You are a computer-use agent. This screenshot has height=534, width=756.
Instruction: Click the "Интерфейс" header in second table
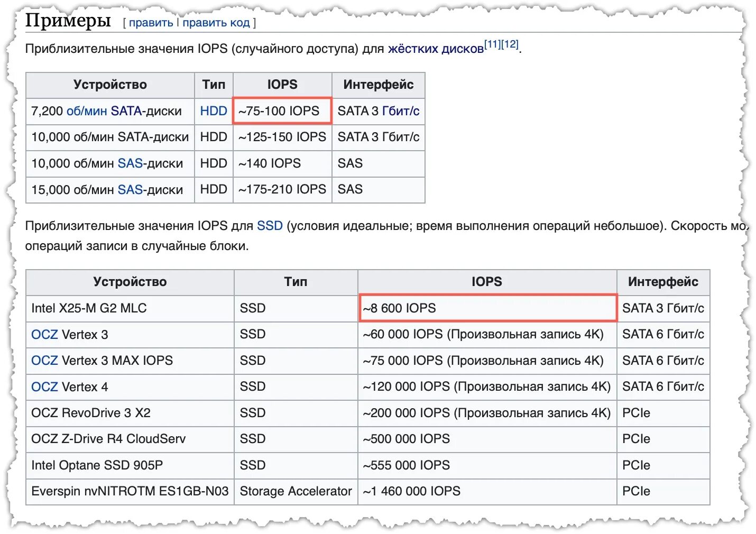(x=663, y=282)
